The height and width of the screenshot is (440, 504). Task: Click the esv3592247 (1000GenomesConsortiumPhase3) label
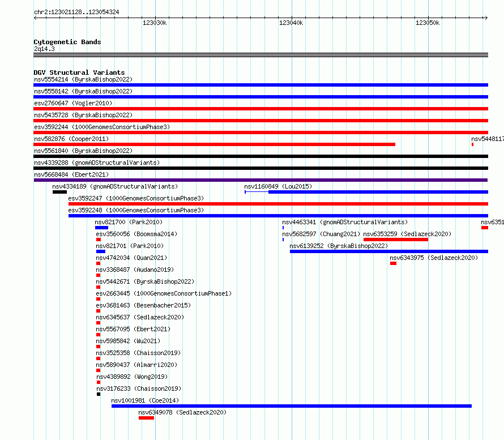pos(136,198)
